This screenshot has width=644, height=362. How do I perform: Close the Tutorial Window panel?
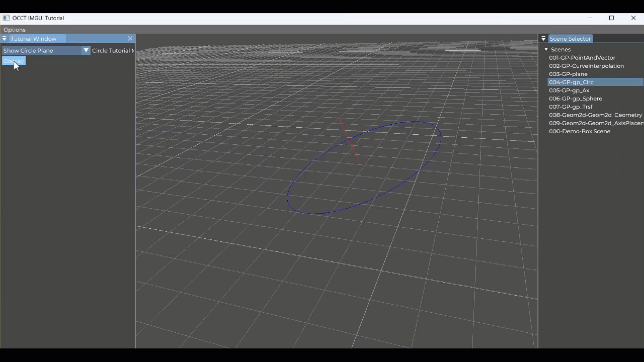130,39
